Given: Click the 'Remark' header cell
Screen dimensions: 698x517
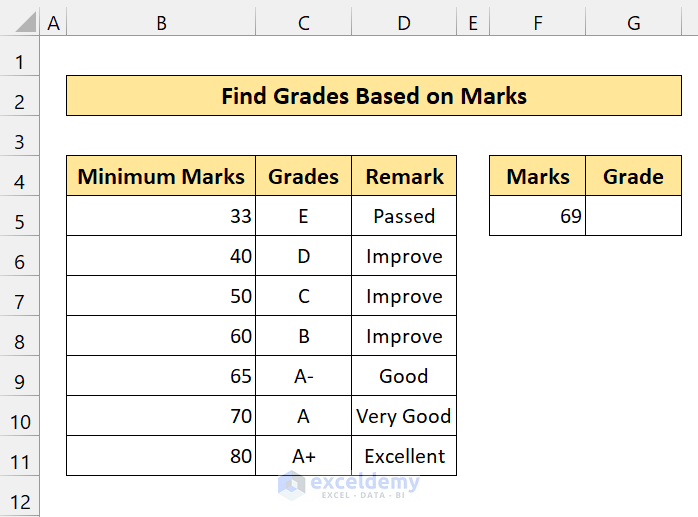Looking at the screenshot, I should click(x=404, y=177).
